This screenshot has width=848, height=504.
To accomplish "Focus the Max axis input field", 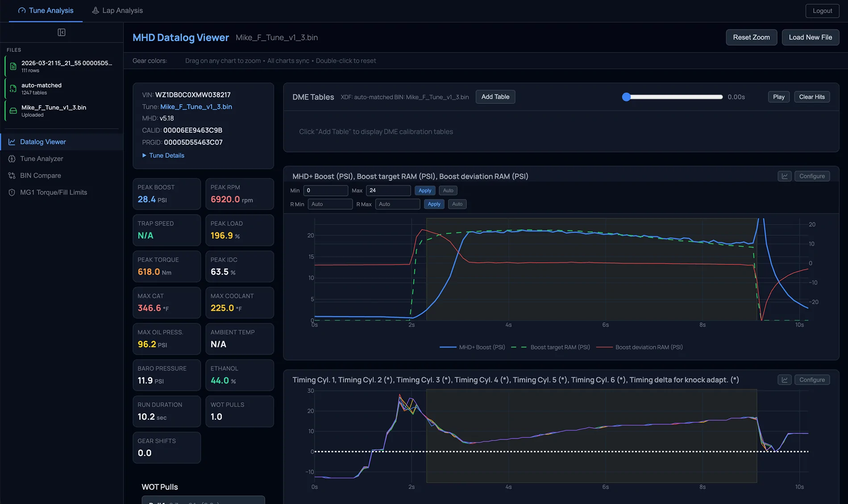I will [388, 190].
